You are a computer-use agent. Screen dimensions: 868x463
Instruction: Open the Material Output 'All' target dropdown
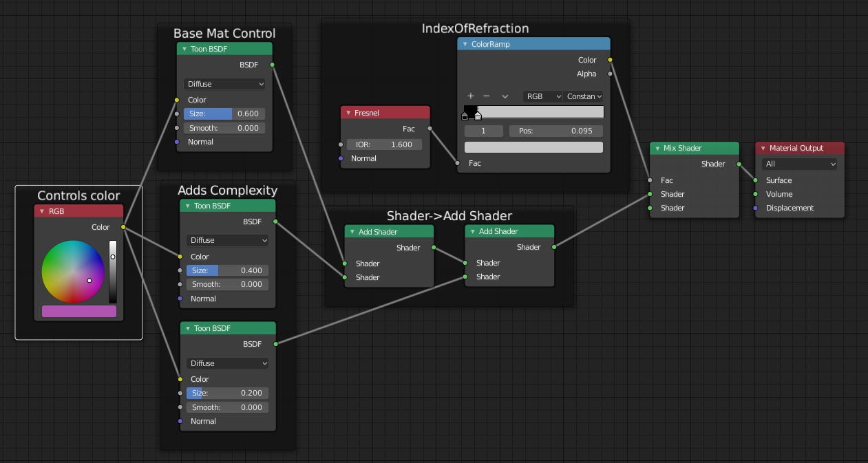click(799, 164)
